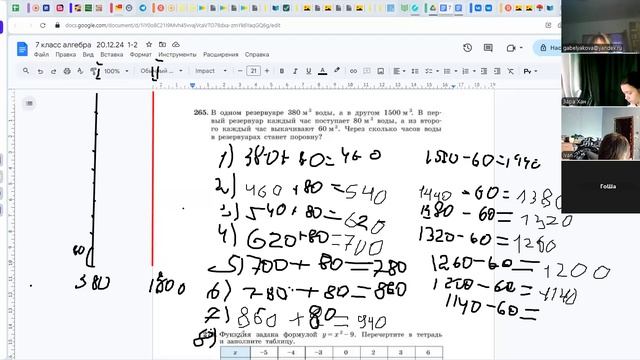Check cloud save status icon

tap(176, 44)
